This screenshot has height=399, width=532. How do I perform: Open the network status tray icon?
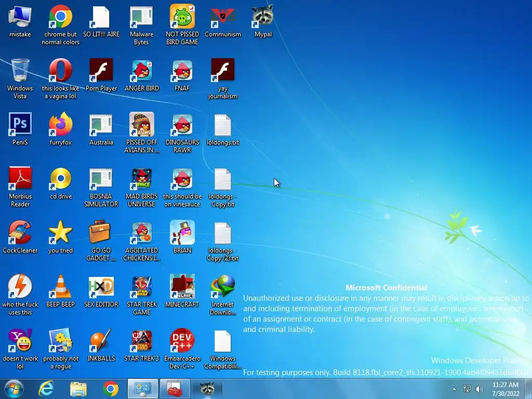pos(467,389)
